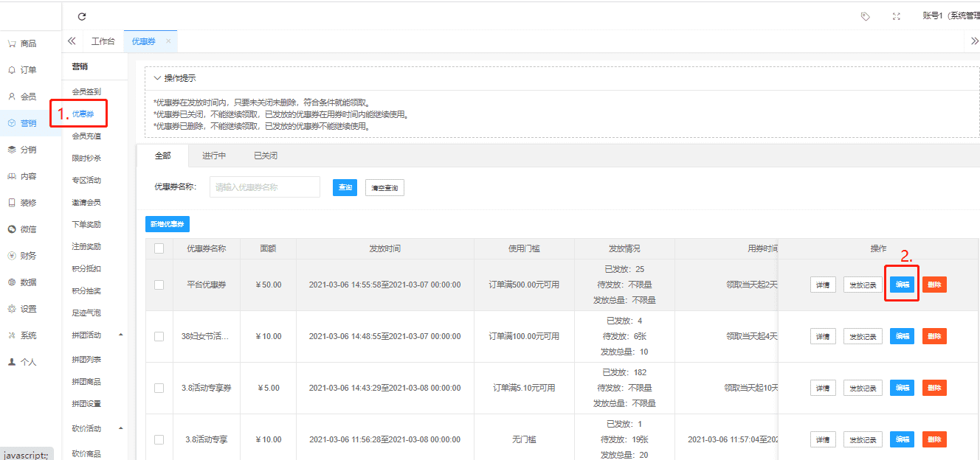Switch to the 已关闭 tab
This screenshot has height=460, width=980.
[266, 156]
